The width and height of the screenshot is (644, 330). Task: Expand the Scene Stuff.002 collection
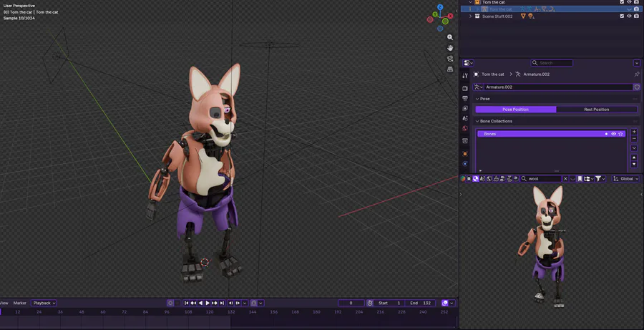coord(471,16)
